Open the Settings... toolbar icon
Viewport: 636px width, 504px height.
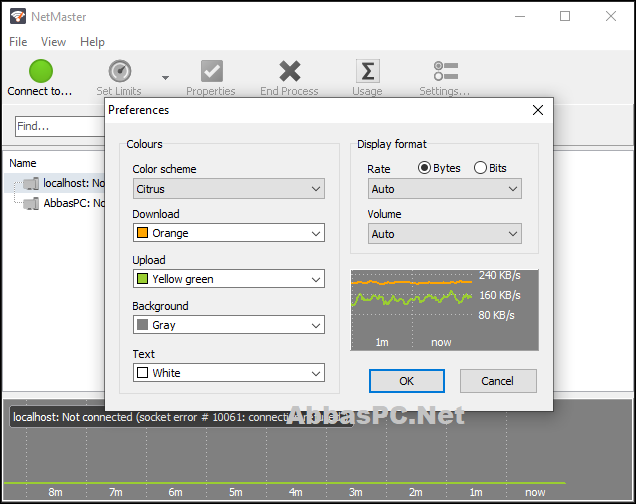[446, 71]
